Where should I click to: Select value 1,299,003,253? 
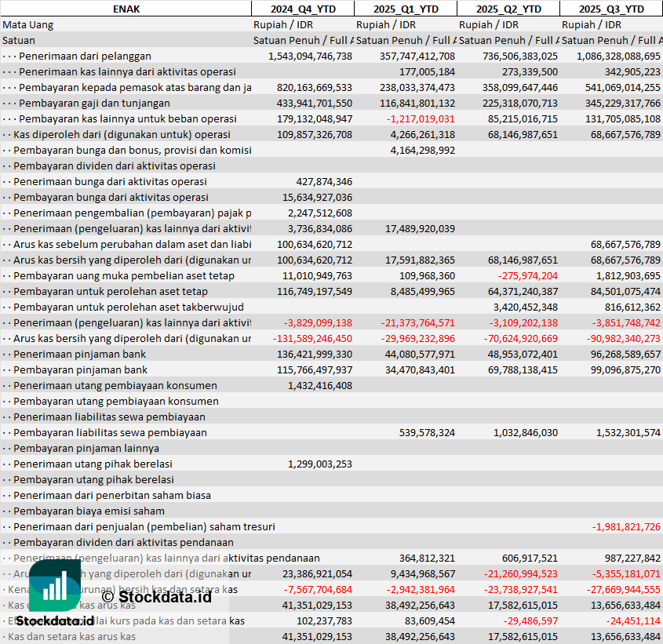point(320,464)
